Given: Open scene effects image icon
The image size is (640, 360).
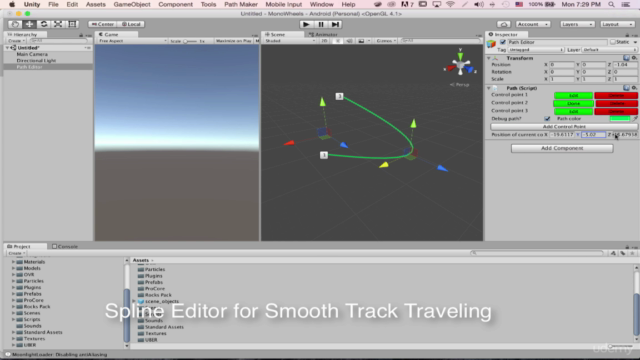Looking at the screenshot, I should pos(361,41).
